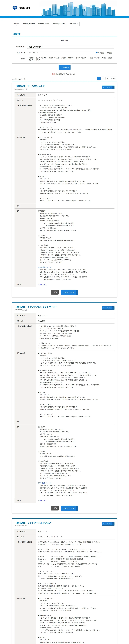The width and height of the screenshot is (129, 644).
Task: Go to results page 1
Action: [99, 78]
